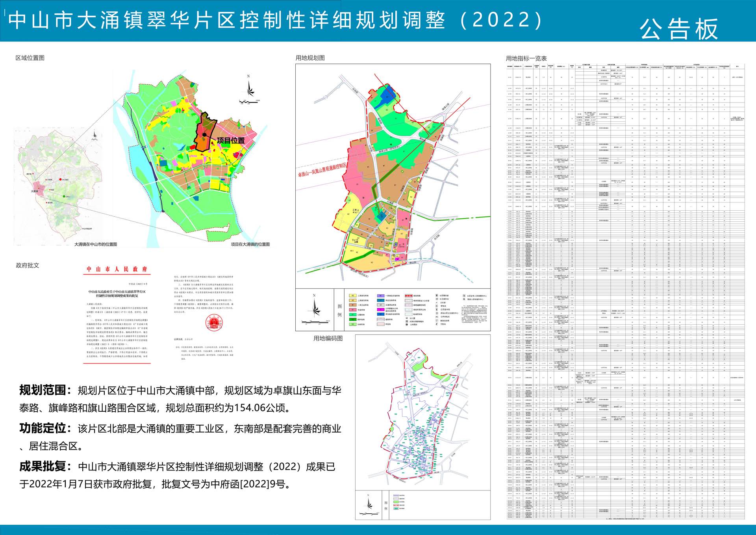Click the dark green protective greenbelt legend swatch
Image resolution: width=756 pixels, height=535 pixels.
pos(353,320)
